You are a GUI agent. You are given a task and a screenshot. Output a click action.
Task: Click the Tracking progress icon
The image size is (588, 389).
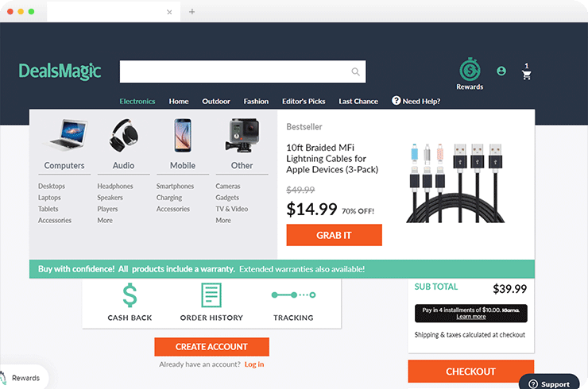click(293, 295)
